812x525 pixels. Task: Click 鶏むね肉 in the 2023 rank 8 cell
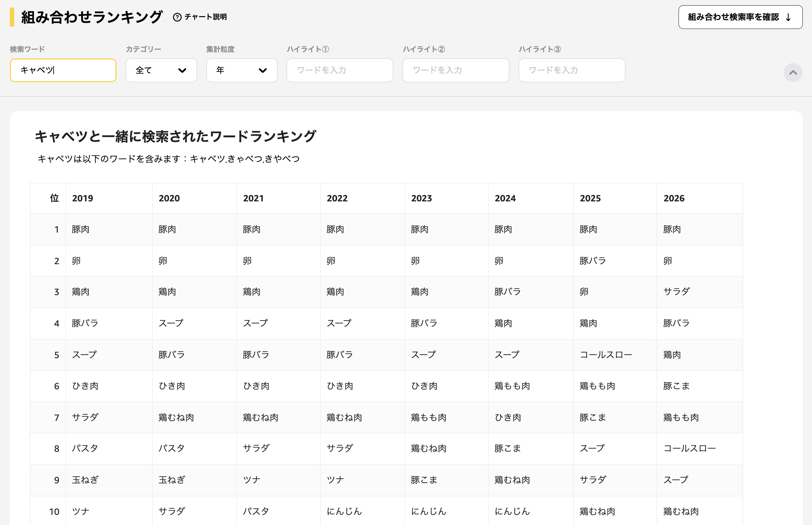pos(429,448)
